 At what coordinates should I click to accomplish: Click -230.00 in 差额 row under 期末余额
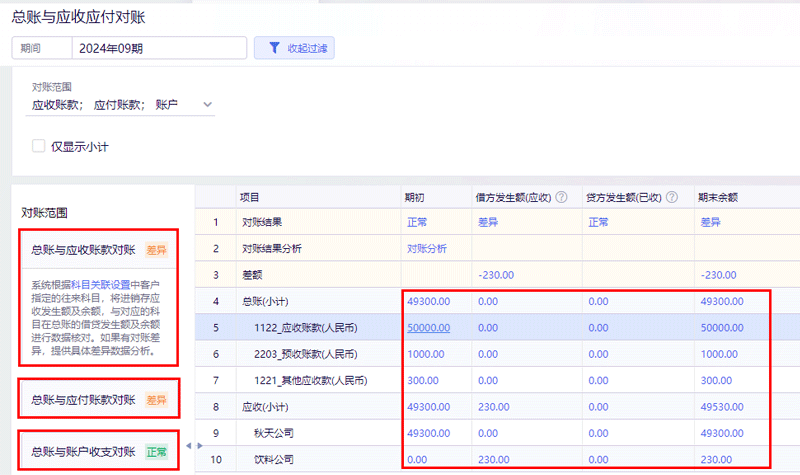coord(718,275)
